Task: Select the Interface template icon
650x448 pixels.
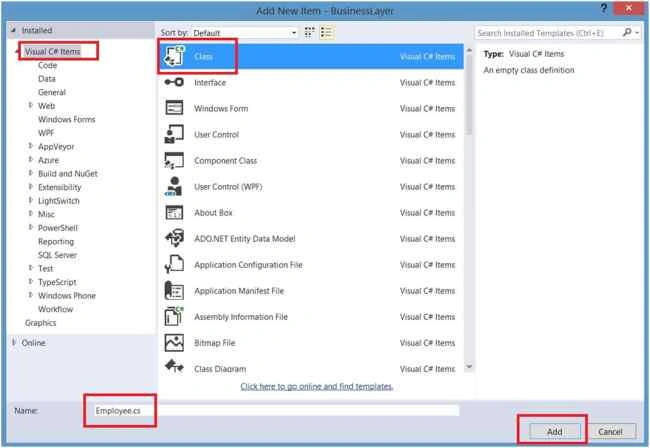Action: 174,82
